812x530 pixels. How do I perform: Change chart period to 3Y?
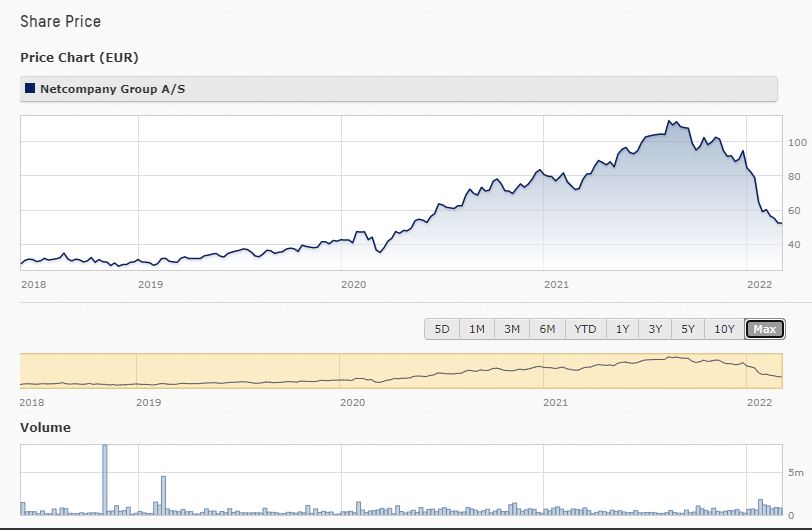tap(655, 329)
